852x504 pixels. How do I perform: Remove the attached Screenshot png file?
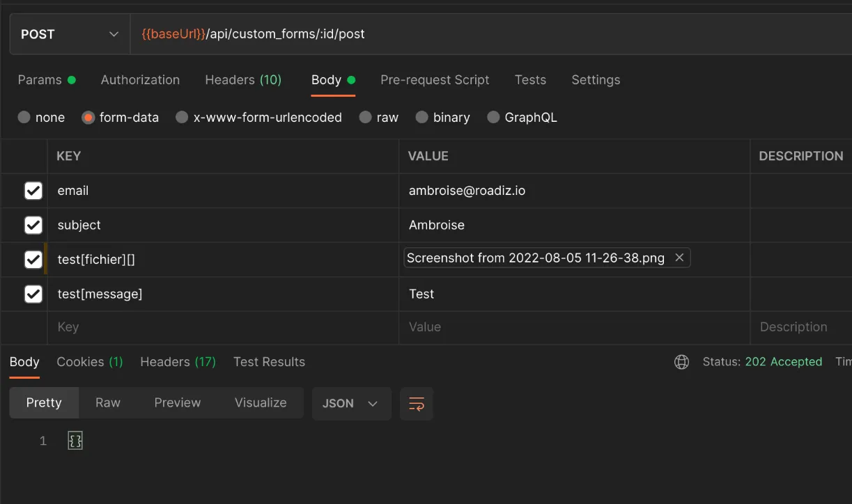pos(679,258)
